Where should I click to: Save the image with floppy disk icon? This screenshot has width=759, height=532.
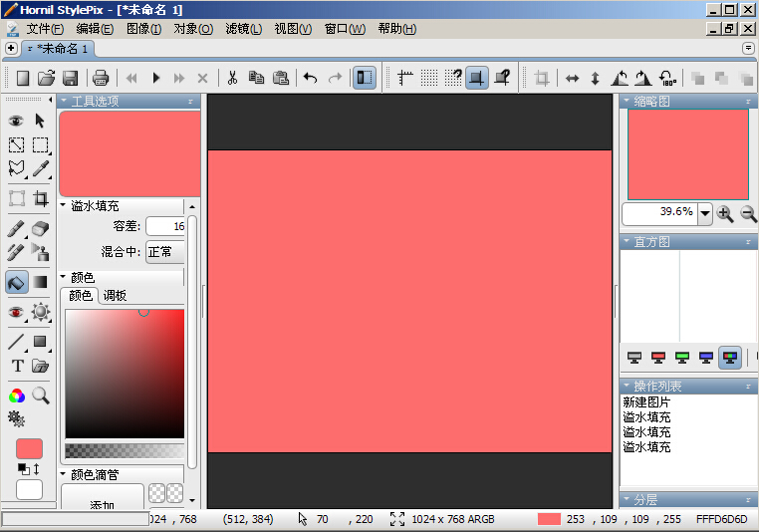(x=70, y=78)
